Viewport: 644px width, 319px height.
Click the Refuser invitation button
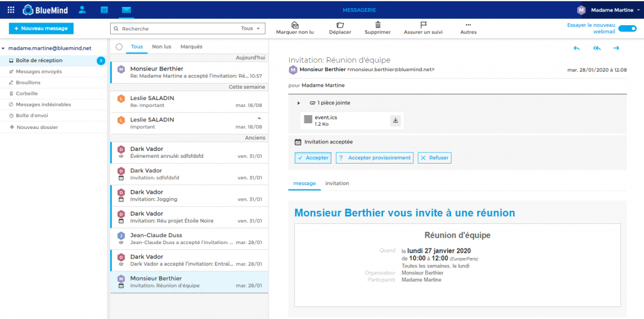(x=435, y=158)
